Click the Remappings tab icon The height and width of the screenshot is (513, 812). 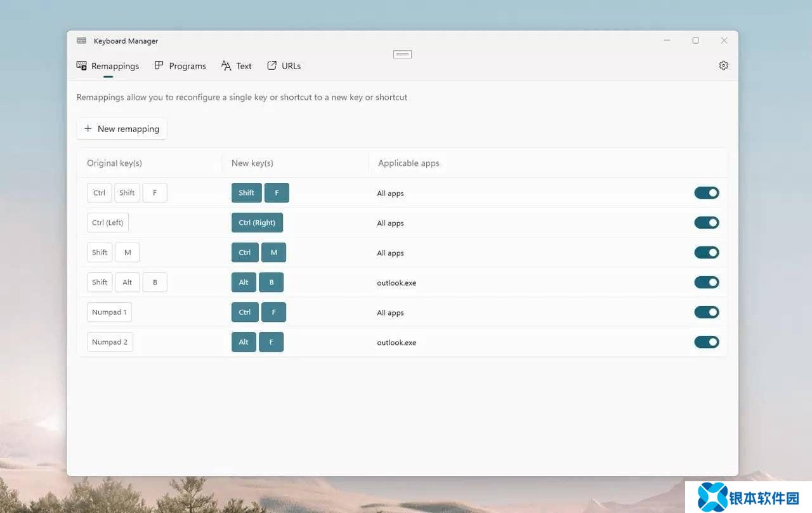tap(82, 65)
